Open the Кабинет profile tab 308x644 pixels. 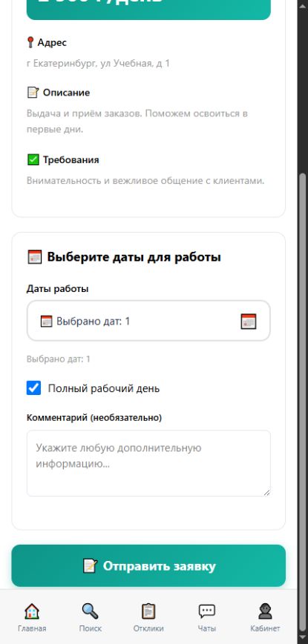click(x=265, y=617)
